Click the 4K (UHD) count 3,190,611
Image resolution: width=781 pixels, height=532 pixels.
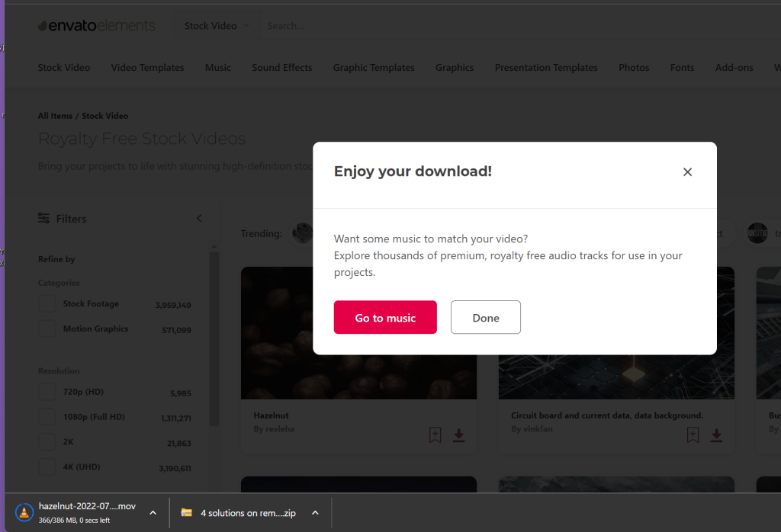pyautogui.click(x=175, y=468)
